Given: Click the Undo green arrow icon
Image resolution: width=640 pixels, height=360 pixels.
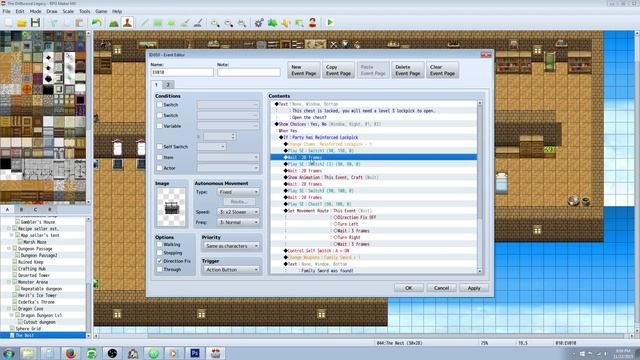Looking at the screenshot, I should [x=97, y=23].
